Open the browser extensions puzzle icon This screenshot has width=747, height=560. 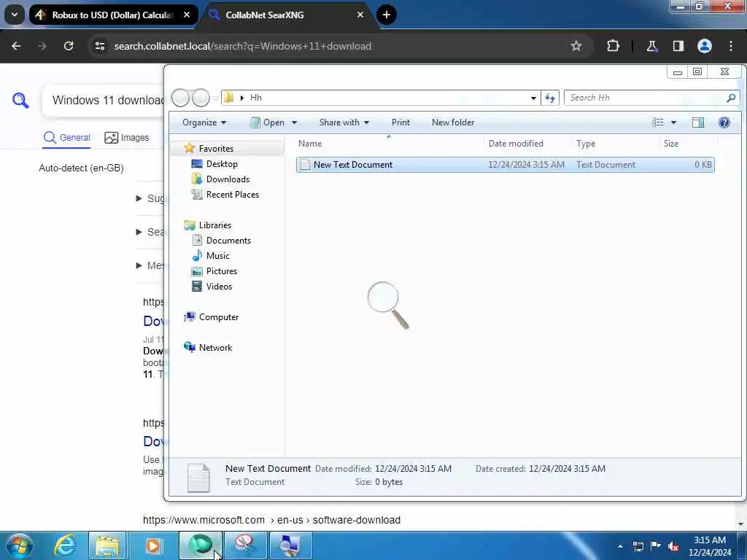tap(613, 46)
